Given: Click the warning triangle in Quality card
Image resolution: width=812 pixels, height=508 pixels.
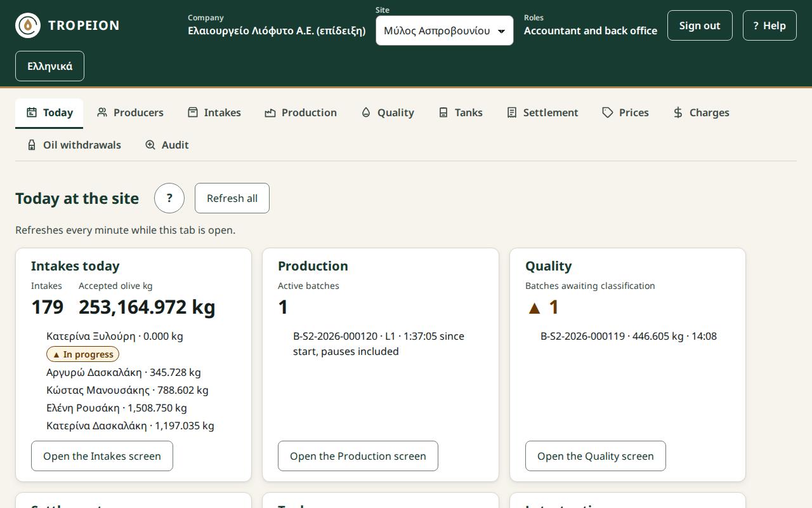Looking at the screenshot, I should pyautogui.click(x=535, y=308).
